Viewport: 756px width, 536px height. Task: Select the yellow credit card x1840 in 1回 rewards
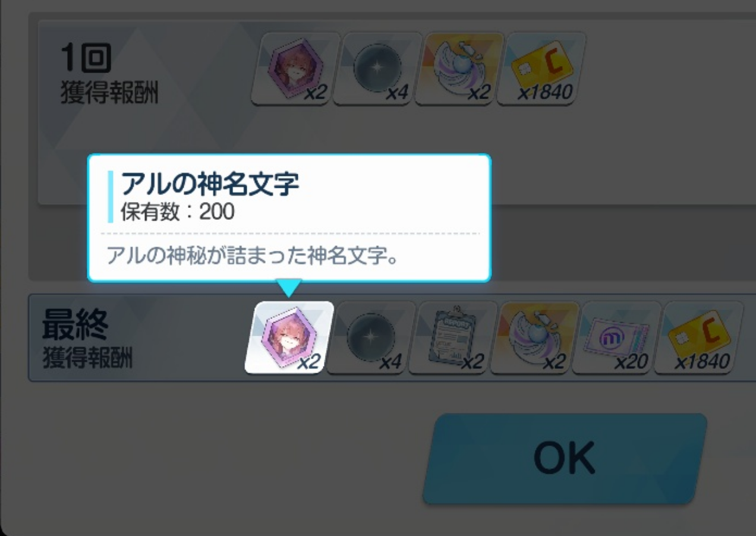tap(541, 68)
